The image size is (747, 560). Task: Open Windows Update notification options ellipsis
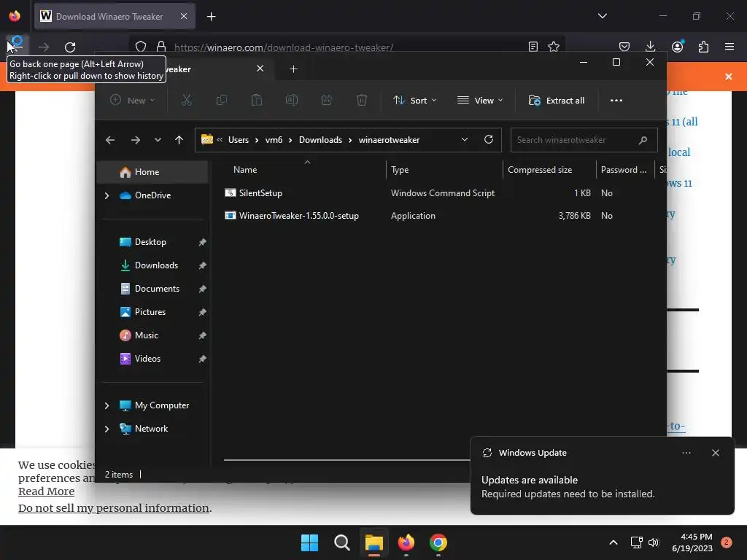pos(686,453)
